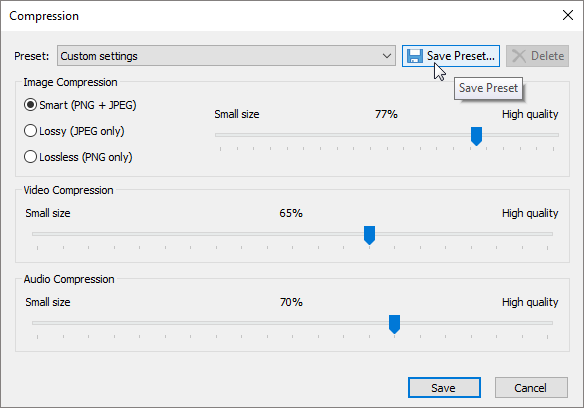Screen dimensions: 584x408
Task: Click the Compression dialog title bar
Action: pyautogui.click(x=279, y=16)
